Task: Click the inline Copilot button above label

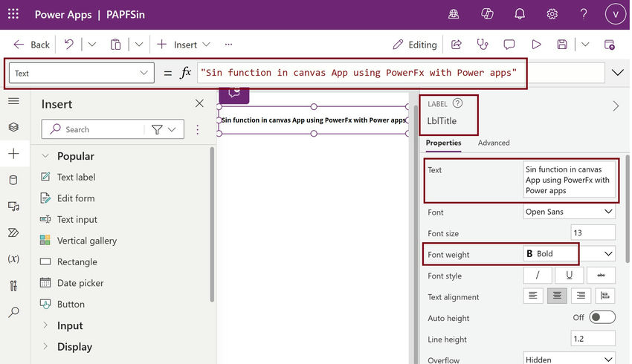Action: [x=234, y=94]
